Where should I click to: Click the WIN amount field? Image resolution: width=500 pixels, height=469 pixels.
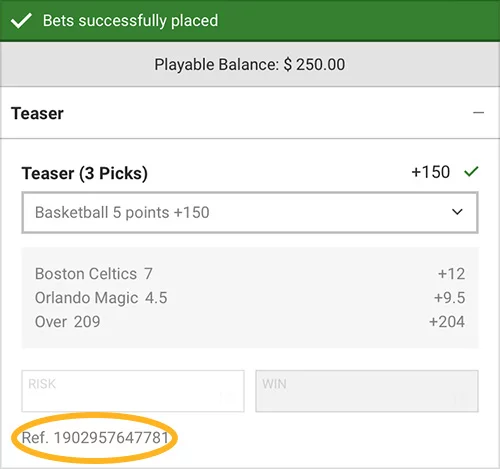click(x=367, y=391)
